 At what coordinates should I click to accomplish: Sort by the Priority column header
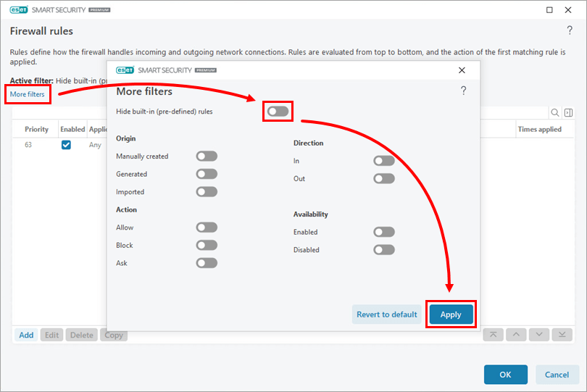[x=36, y=129]
